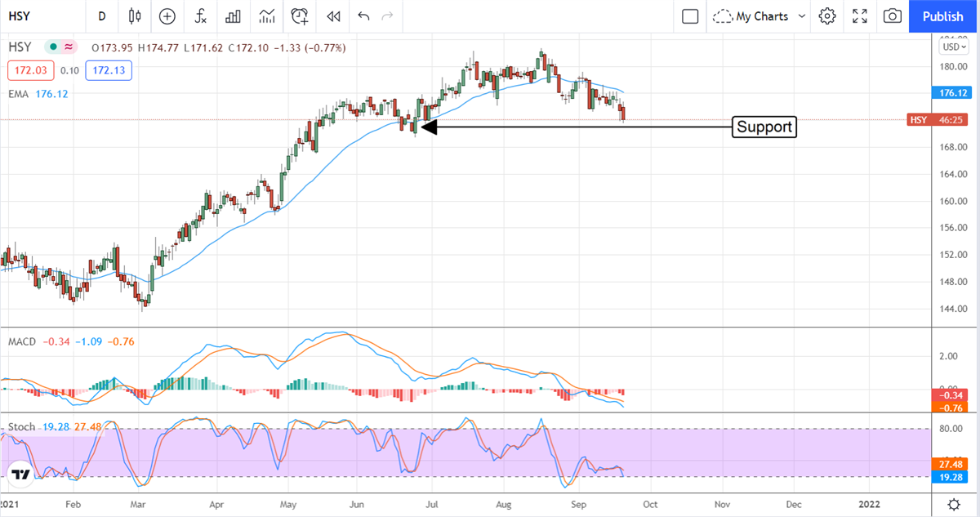Select the chart layout square icon
Screen dimensions: 980x517
pos(690,16)
